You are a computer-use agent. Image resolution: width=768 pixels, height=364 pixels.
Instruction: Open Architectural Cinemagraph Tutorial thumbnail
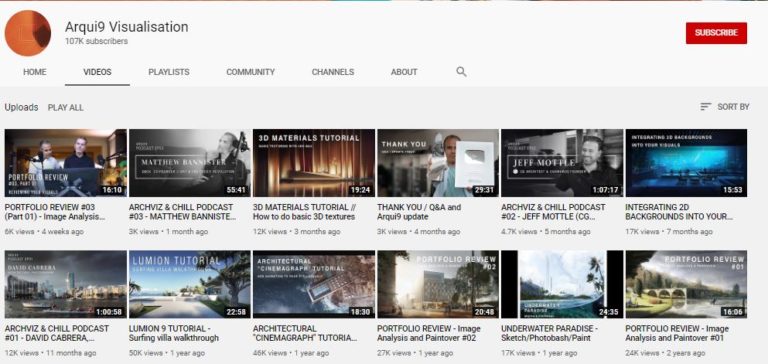tap(314, 285)
